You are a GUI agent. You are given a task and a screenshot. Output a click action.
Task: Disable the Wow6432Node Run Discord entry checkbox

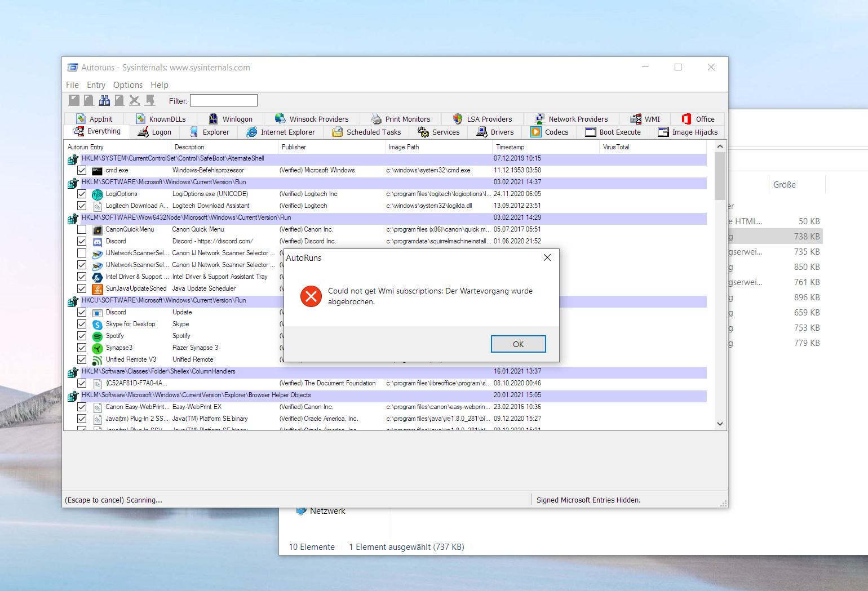click(82, 242)
